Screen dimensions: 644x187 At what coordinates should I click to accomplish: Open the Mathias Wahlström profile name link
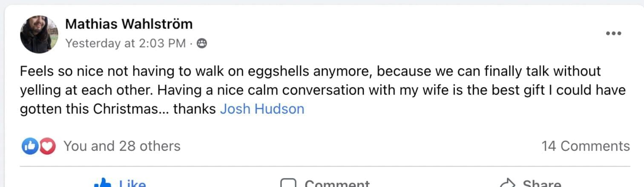click(x=129, y=24)
